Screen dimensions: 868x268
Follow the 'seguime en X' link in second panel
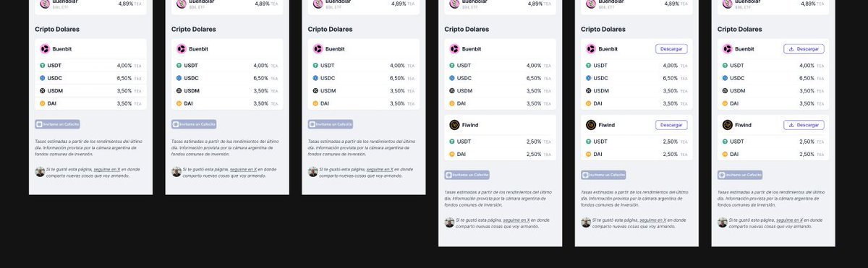(x=244, y=170)
